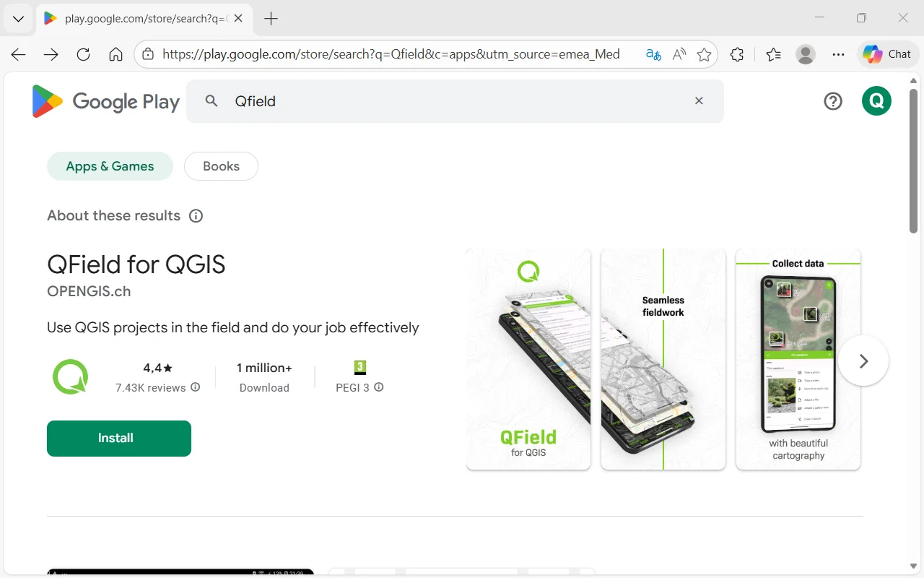Click the PEGI 3 info icon
This screenshot has width=924, height=578.
click(379, 387)
